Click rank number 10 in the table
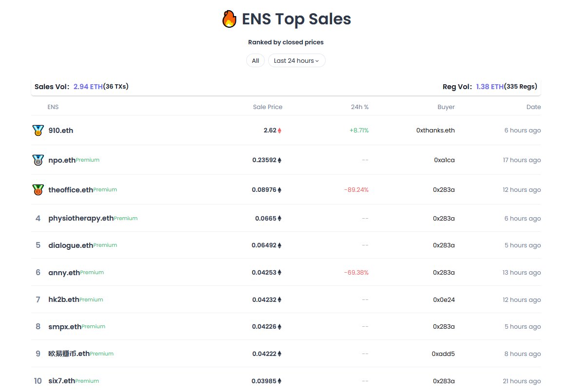 tap(38, 381)
